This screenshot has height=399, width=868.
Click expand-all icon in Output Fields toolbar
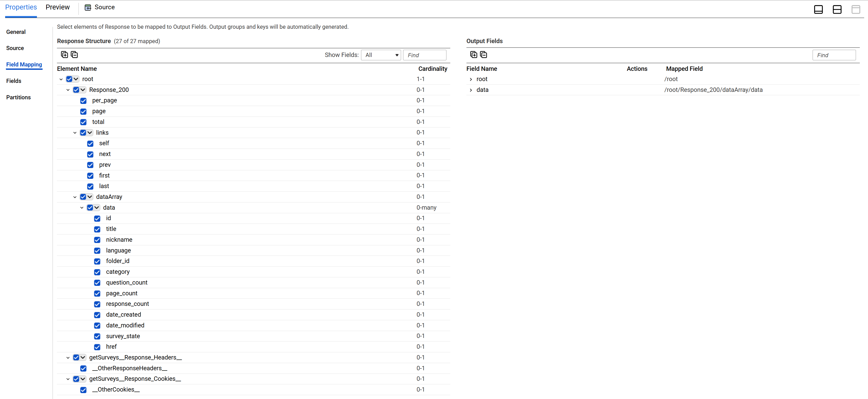pos(473,55)
